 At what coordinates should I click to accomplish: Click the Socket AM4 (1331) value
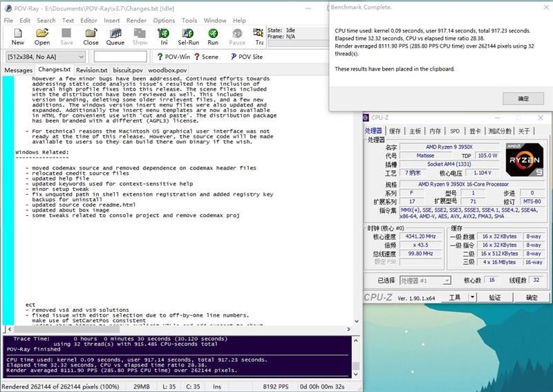pos(449,164)
